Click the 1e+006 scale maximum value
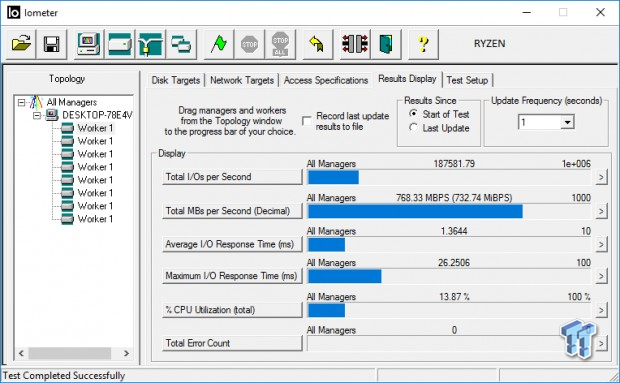The width and height of the screenshot is (620, 383). [x=576, y=164]
